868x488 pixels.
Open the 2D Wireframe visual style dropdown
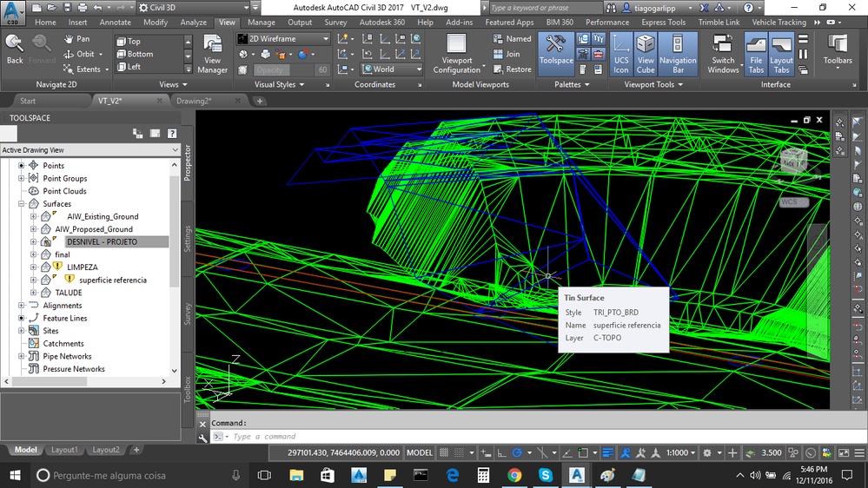click(283, 39)
